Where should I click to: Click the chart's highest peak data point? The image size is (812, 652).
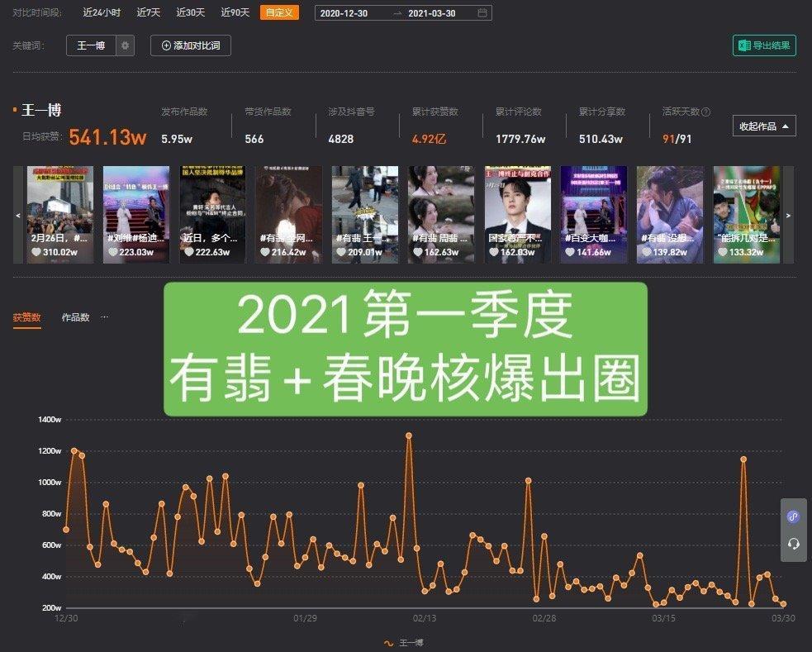click(409, 435)
